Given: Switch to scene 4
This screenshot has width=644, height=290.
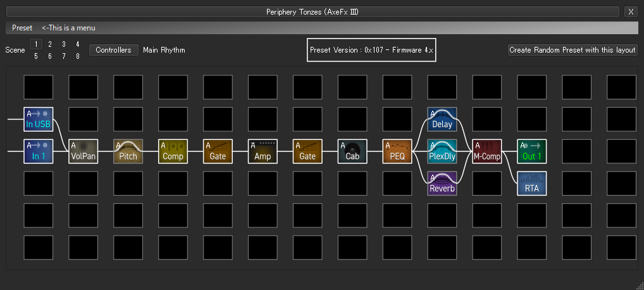Looking at the screenshot, I should click(78, 44).
